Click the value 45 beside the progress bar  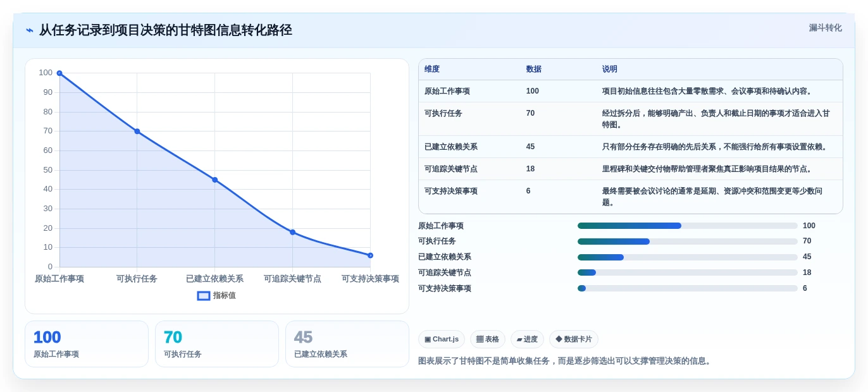[x=807, y=257]
